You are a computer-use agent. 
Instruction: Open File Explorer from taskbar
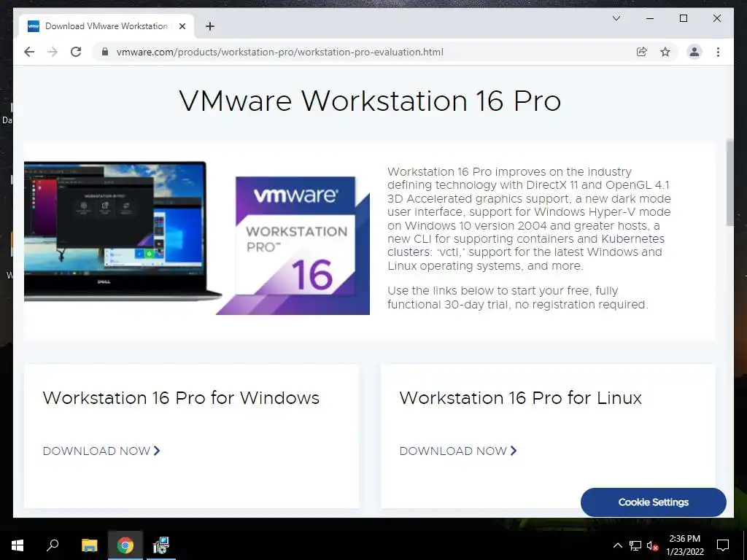coord(89,545)
